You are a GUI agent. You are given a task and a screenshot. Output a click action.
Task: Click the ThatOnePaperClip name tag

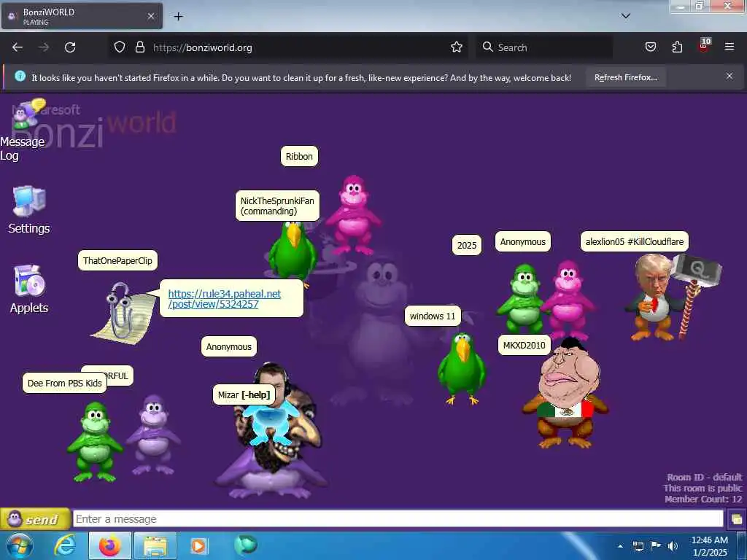coord(117,260)
